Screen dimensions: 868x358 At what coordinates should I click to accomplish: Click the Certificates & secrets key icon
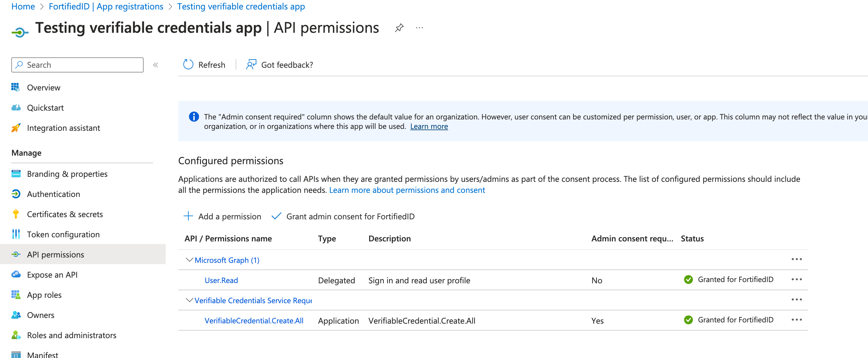click(x=16, y=214)
